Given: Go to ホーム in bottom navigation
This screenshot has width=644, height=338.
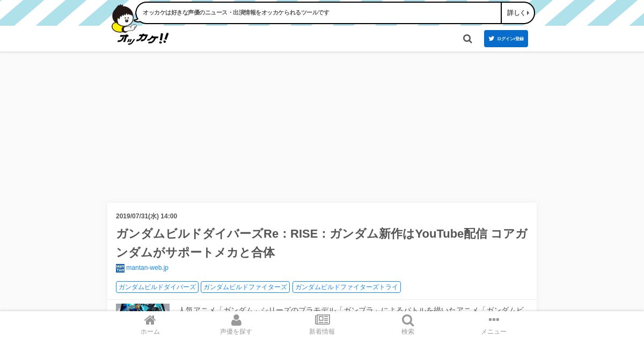Looking at the screenshot, I should (x=150, y=325).
